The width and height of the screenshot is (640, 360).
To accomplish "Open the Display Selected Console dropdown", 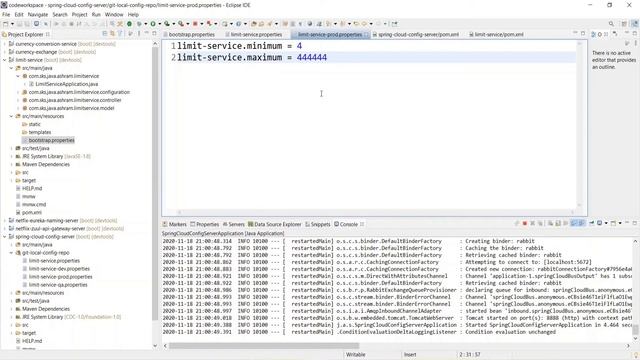I will coord(606,223).
